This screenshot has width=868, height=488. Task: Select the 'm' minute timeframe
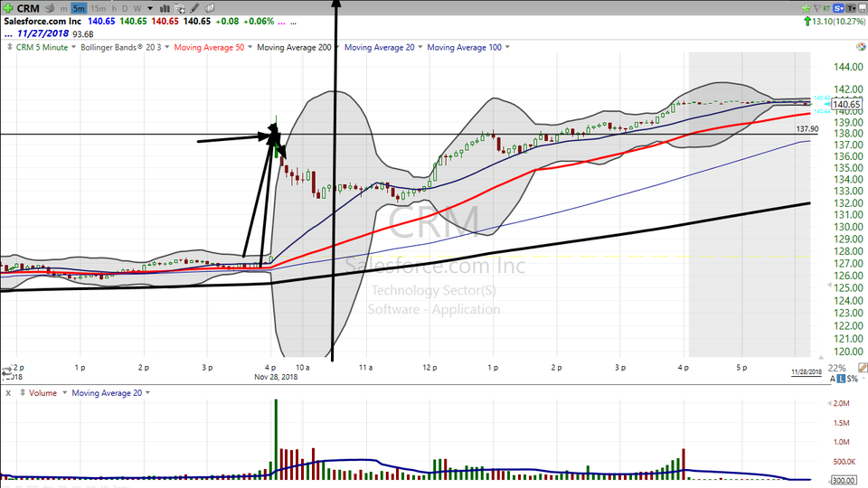tap(63, 8)
